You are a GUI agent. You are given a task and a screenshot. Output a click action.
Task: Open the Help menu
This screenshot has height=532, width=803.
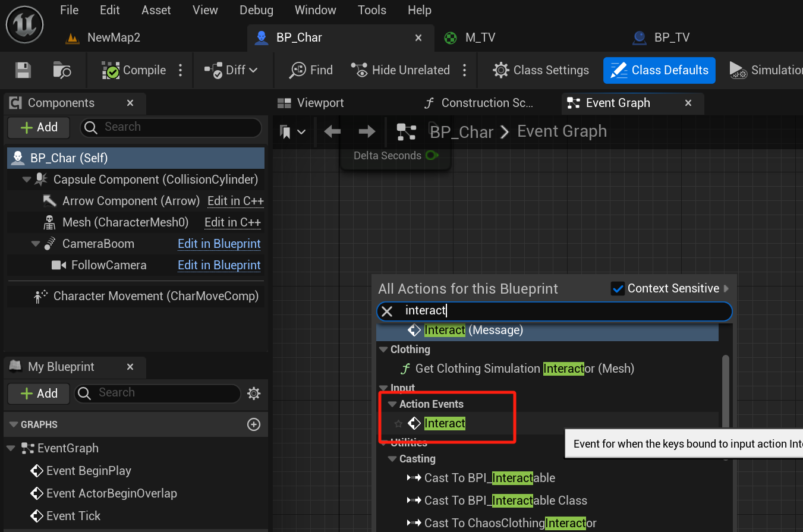pyautogui.click(x=420, y=10)
